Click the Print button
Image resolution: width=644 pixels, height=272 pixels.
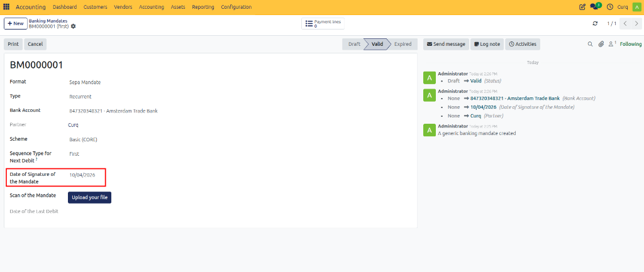point(13,45)
